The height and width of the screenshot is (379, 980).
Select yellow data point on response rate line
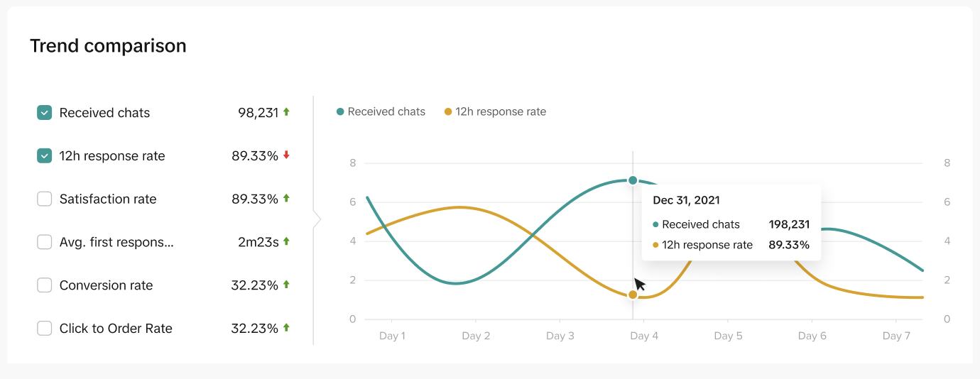click(633, 295)
